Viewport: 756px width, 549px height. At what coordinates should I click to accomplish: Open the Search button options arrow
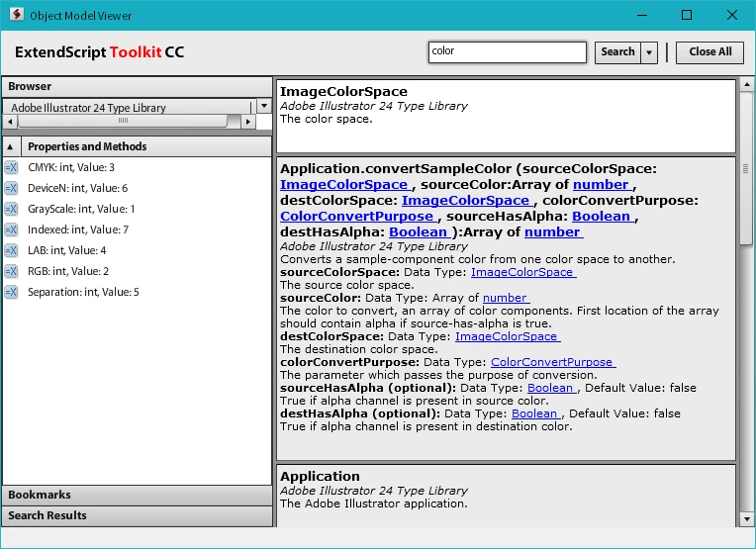pyautogui.click(x=649, y=52)
